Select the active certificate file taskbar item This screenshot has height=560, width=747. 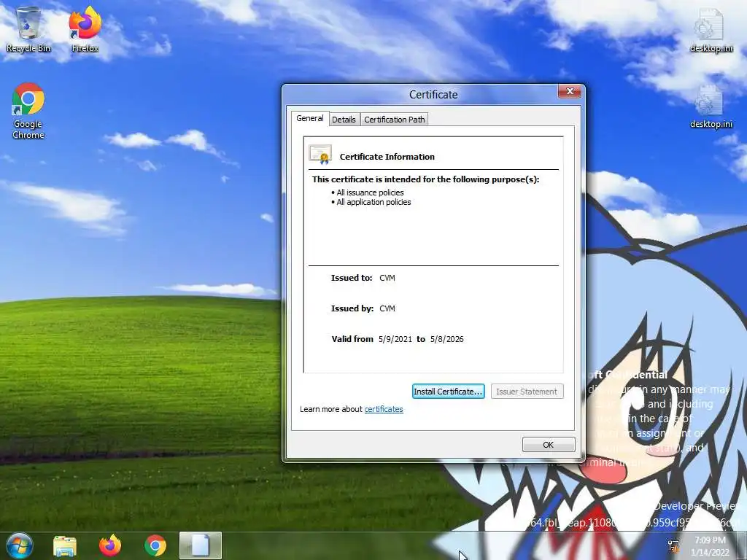click(x=201, y=545)
